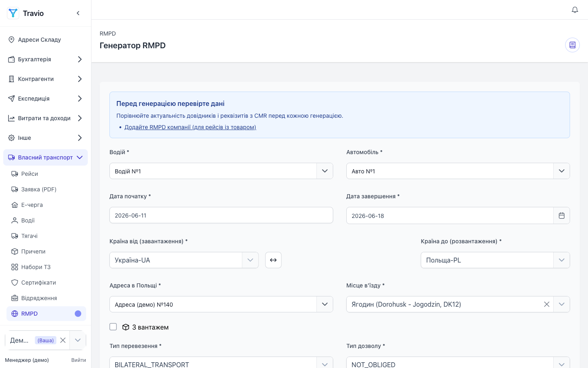The height and width of the screenshot is (368, 588).
Task: Open Рейси in the sidebar
Action: [x=47, y=174]
